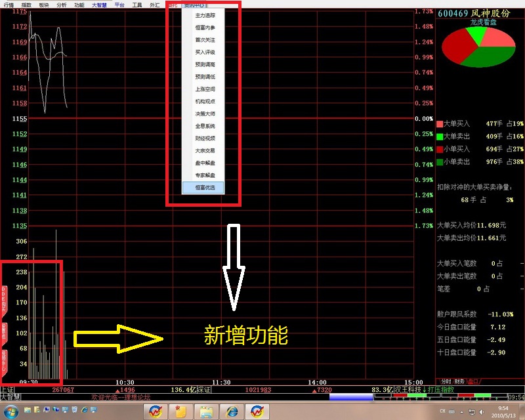Click the 龙虎看盘 pie chart
525x420 pixels.
click(478, 47)
